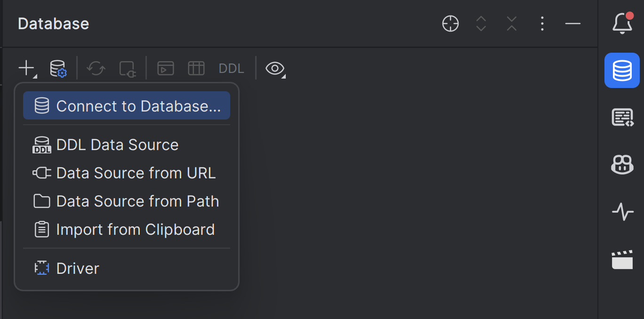The width and height of the screenshot is (644, 319).
Task: Click the Edit Data table icon
Action: pos(196,69)
